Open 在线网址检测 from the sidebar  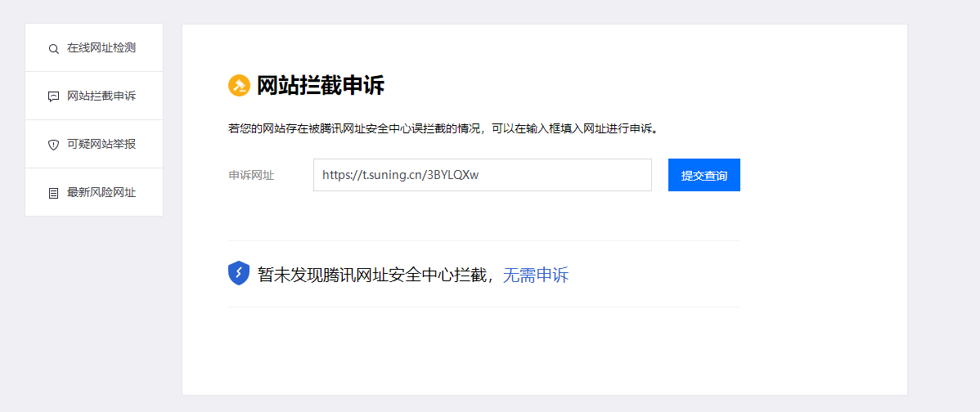(x=94, y=48)
